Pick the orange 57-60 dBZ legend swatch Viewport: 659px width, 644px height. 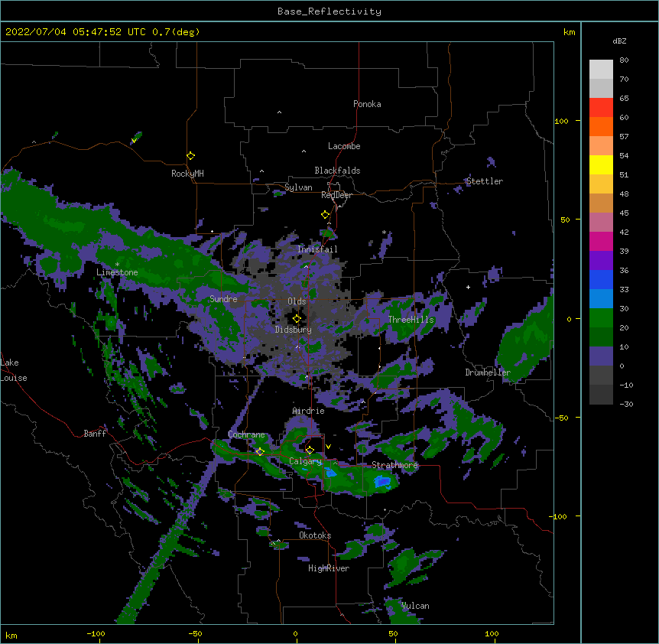(x=601, y=126)
